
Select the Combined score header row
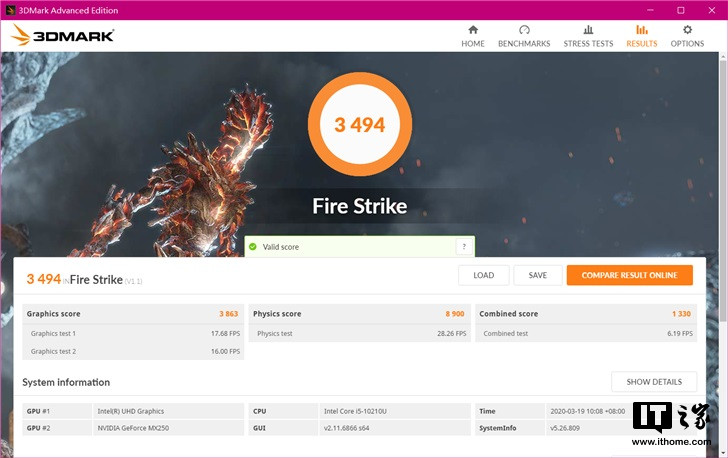[585, 314]
